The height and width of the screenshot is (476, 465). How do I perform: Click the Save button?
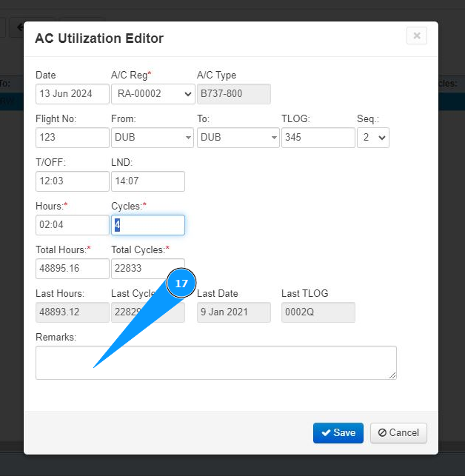(x=338, y=433)
